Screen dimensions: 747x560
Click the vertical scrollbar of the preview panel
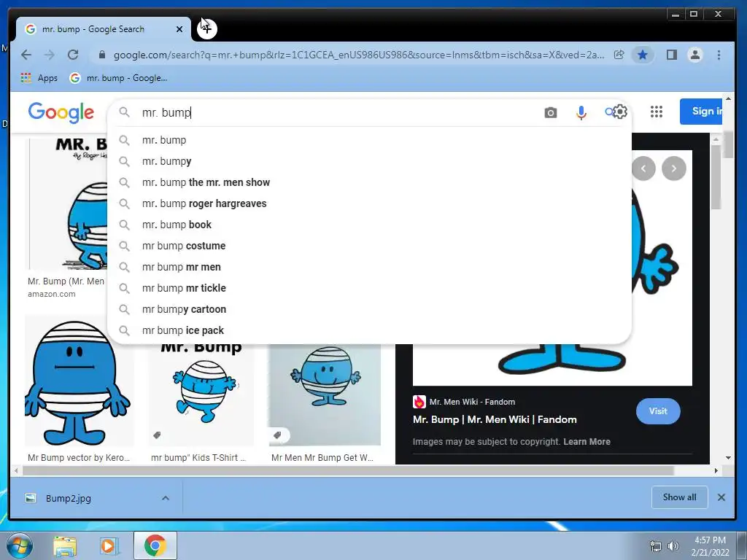point(715,177)
